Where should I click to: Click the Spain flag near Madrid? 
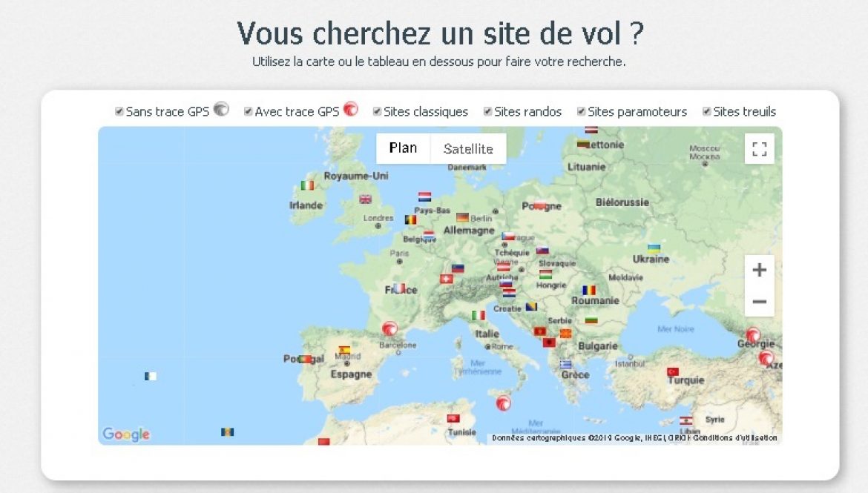click(x=344, y=350)
